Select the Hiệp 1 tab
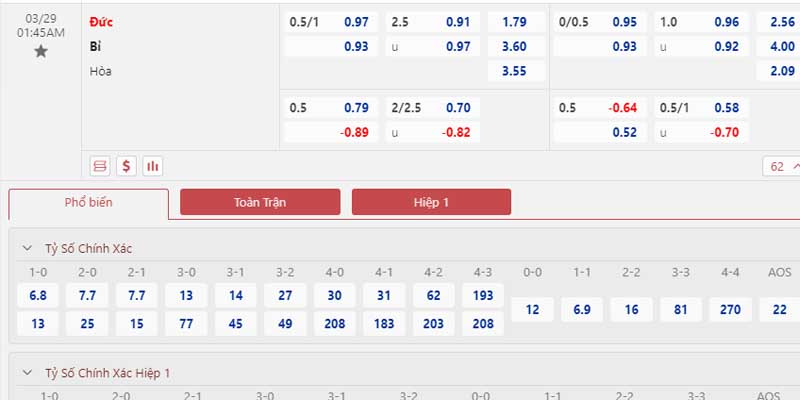Viewport: 800px width, 400px height. (x=431, y=202)
